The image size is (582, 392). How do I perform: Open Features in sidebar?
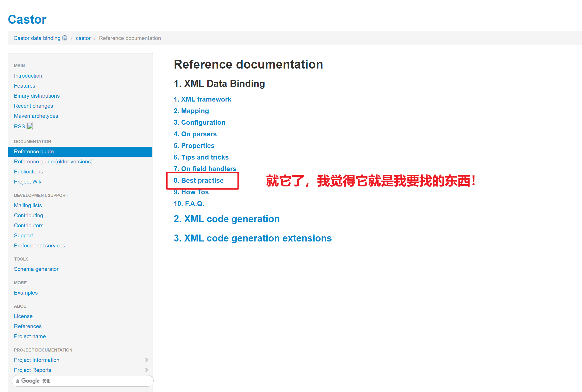click(x=24, y=86)
